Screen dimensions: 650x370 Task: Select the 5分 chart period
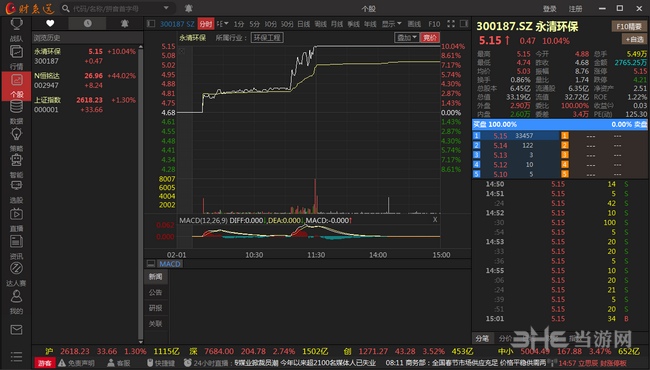click(x=255, y=24)
